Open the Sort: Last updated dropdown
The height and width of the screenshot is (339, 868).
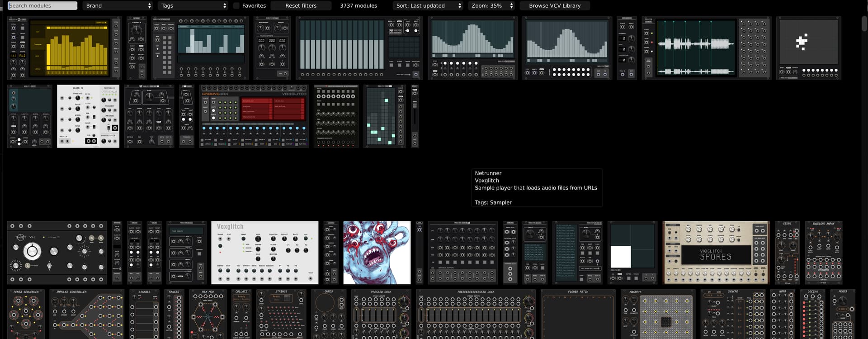[x=429, y=6]
